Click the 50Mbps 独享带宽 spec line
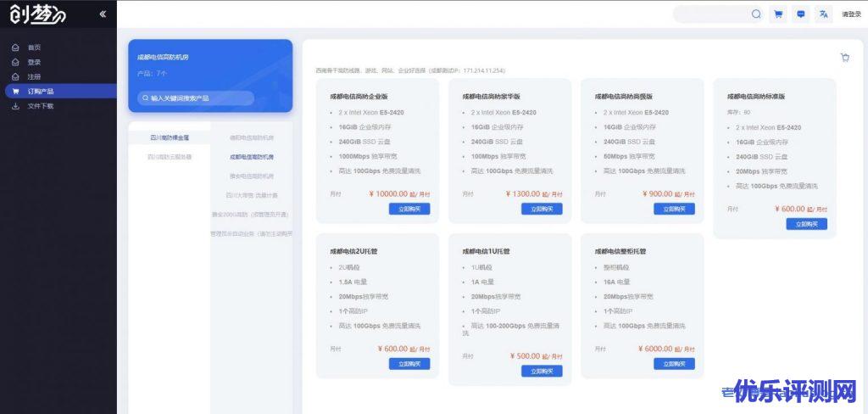This screenshot has height=414, width=868. 629,157
